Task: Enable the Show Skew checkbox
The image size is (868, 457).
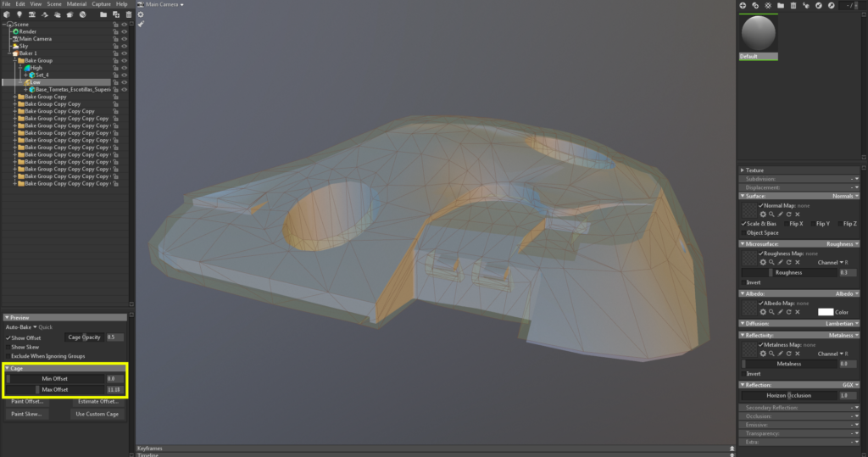Action: [8, 348]
